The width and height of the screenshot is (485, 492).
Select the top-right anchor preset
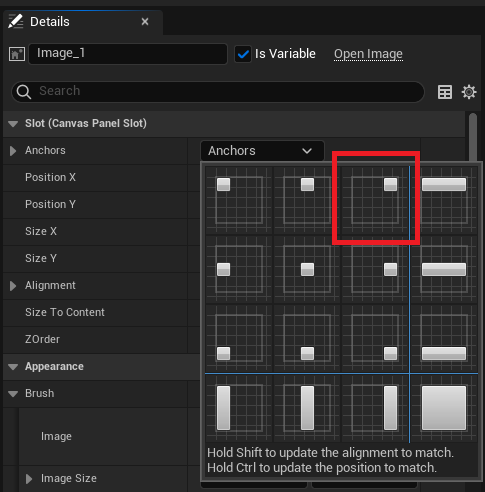click(x=375, y=200)
